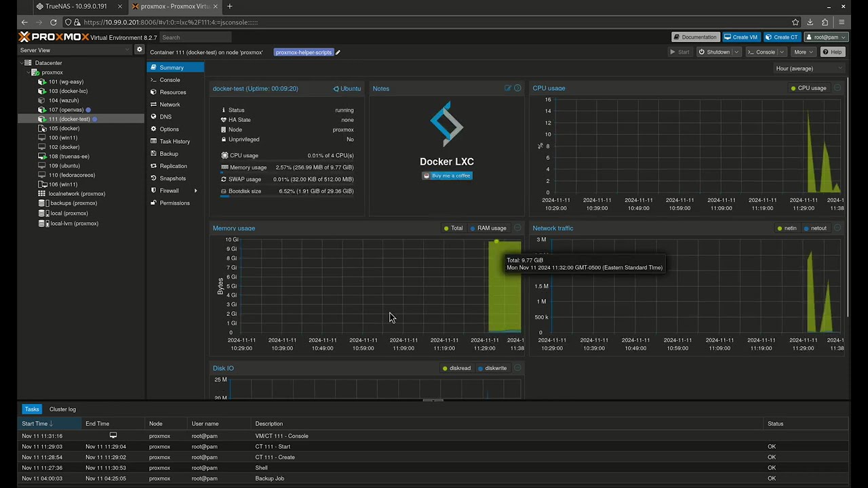Expand the Firewall submenu arrow
The width and height of the screenshot is (868, 488).
point(195,190)
